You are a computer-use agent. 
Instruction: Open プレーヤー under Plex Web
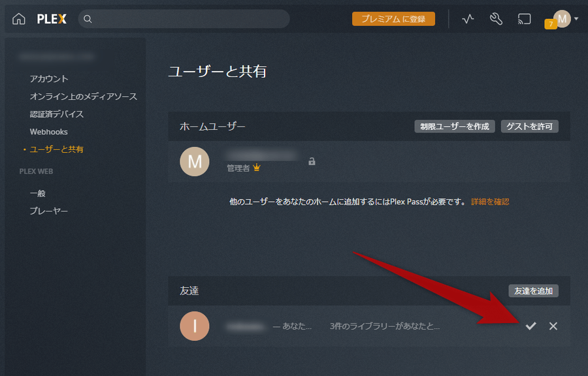coord(49,211)
